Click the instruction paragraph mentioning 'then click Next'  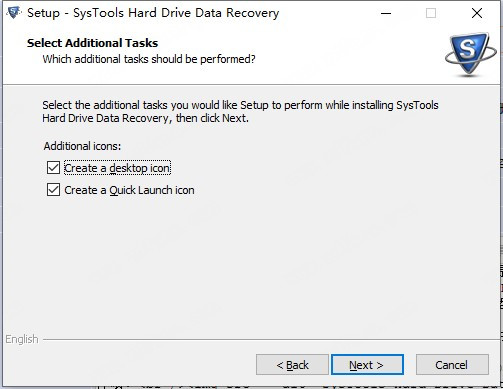pyautogui.click(x=240, y=112)
